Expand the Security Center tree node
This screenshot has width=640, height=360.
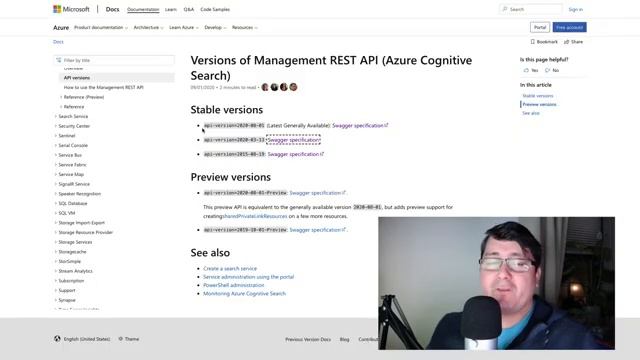click(x=56, y=126)
